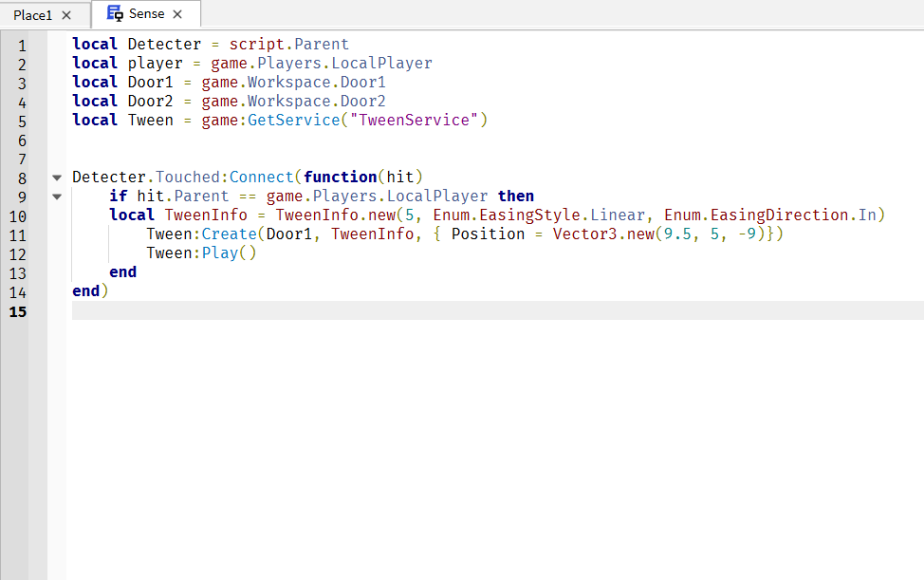Click Create on line 11
924x580 pixels.
click(x=230, y=234)
